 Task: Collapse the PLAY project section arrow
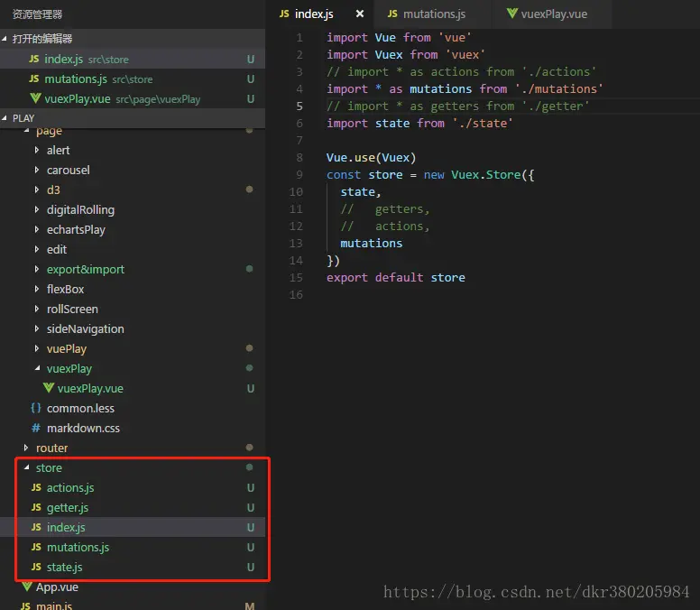pos(5,118)
